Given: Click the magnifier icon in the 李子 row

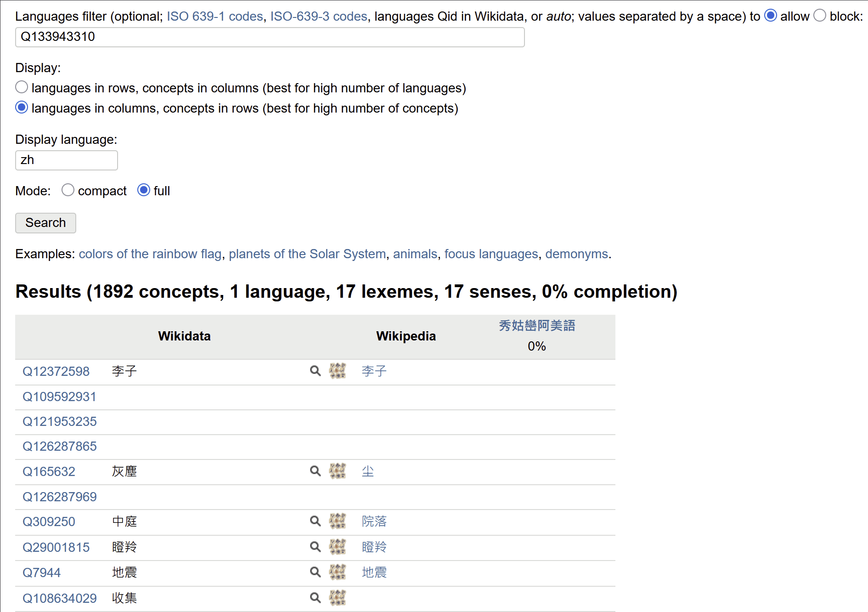Looking at the screenshot, I should tap(315, 371).
